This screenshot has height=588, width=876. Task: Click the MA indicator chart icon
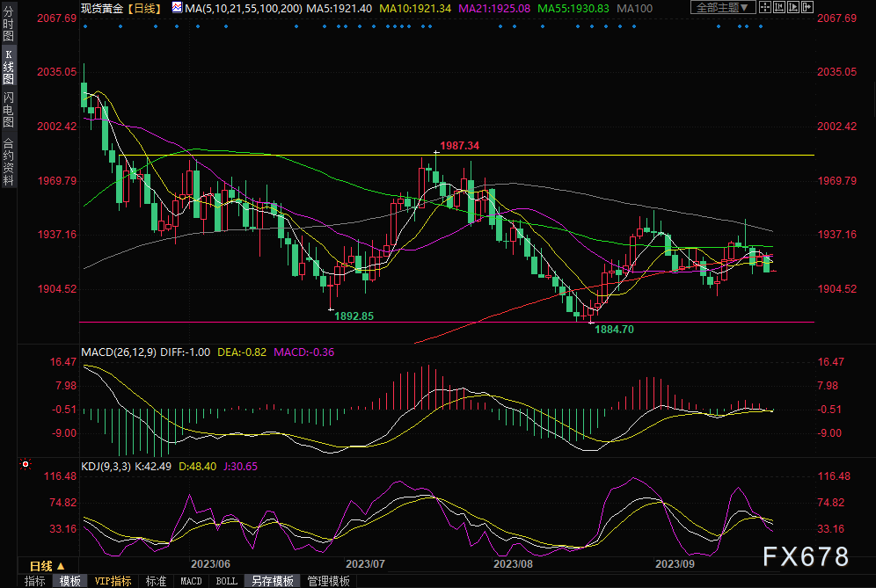[x=177, y=8]
